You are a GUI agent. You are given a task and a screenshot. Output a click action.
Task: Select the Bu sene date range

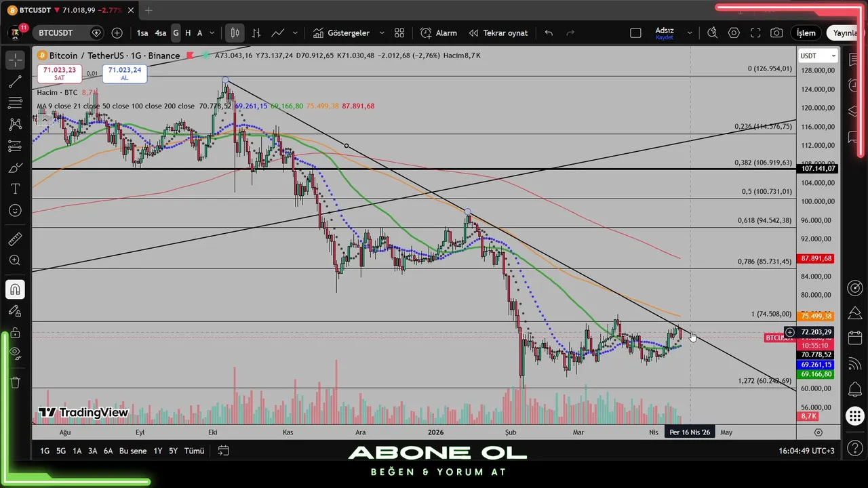click(x=133, y=451)
